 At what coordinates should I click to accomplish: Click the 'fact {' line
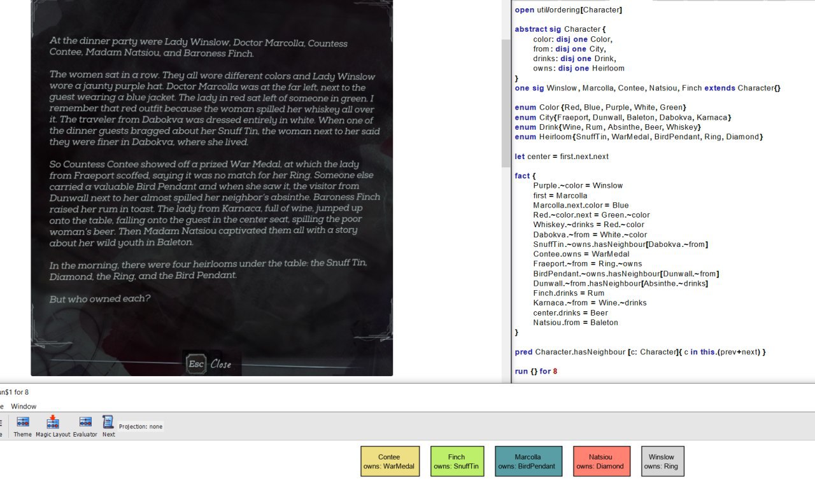[525, 176]
